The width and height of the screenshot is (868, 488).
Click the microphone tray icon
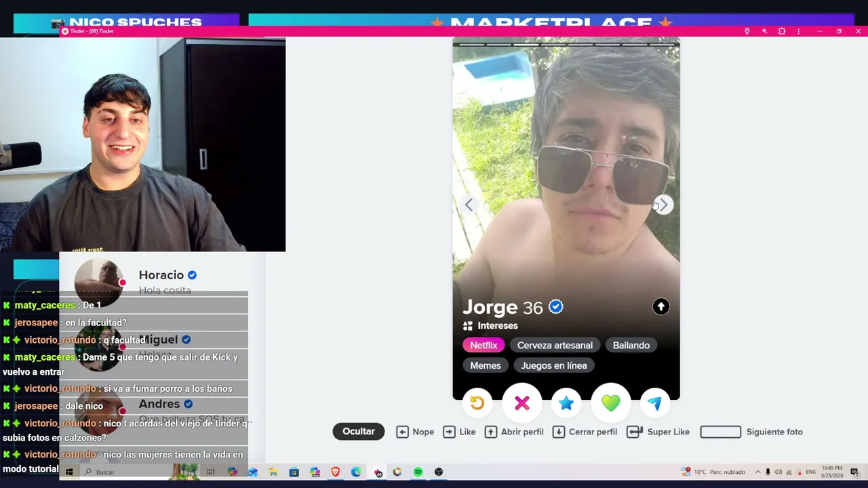click(x=768, y=472)
